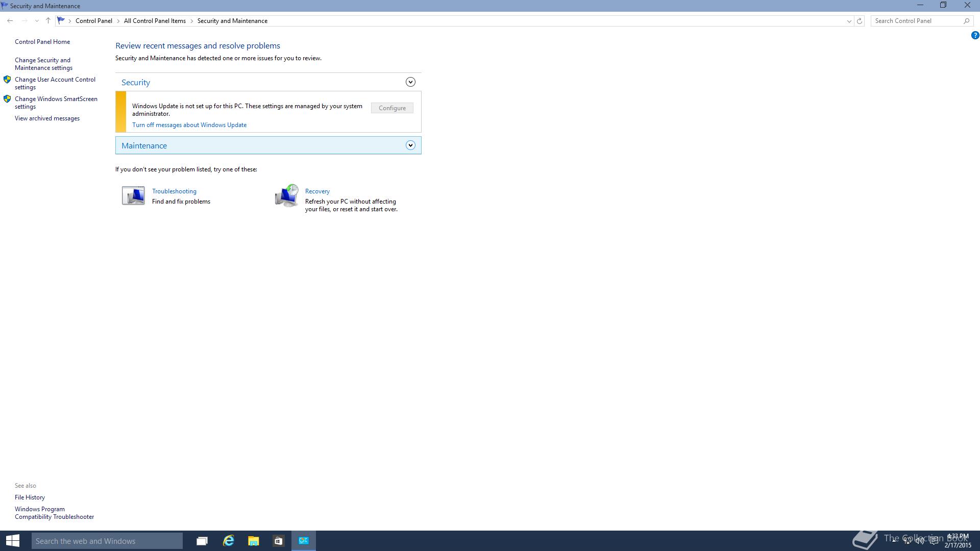Click the shield icon beside User Account Control

click(x=7, y=80)
